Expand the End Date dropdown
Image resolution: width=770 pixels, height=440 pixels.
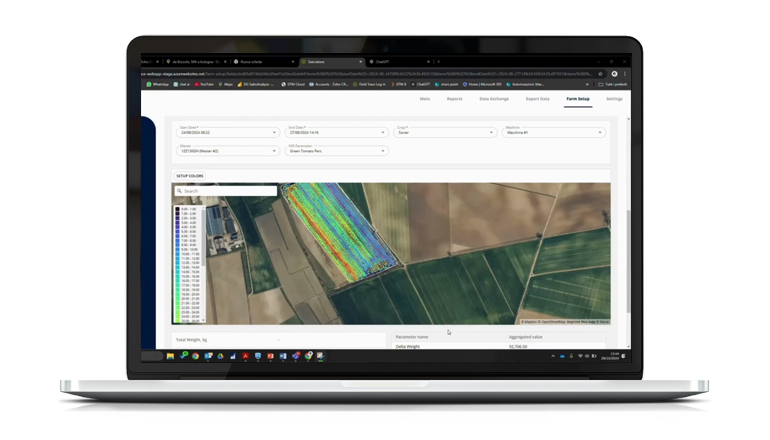point(335,132)
